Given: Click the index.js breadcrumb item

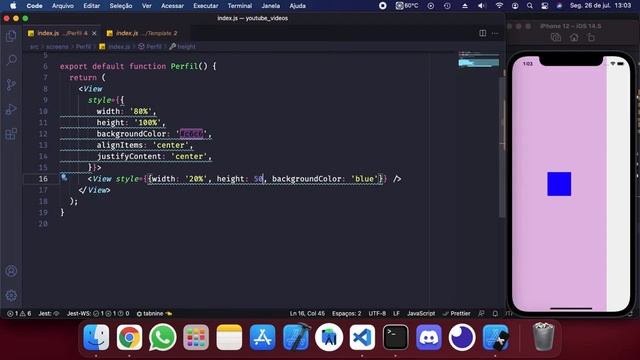Looking at the screenshot, I should tap(115, 47).
